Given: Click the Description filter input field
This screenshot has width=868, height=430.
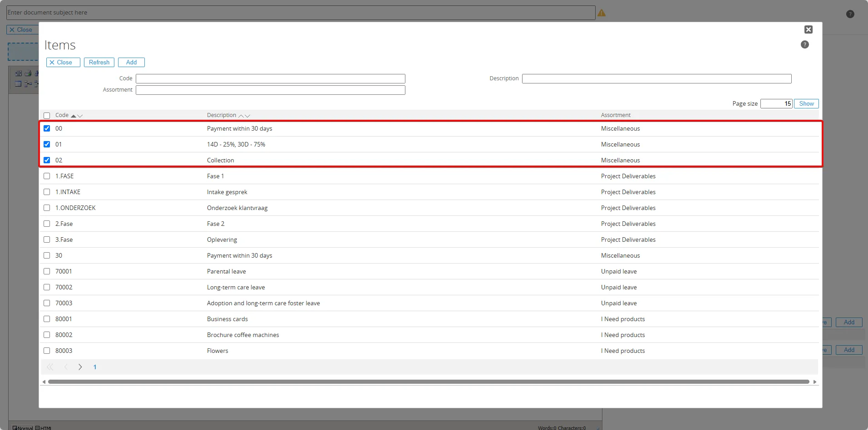Looking at the screenshot, I should pyautogui.click(x=657, y=78).
